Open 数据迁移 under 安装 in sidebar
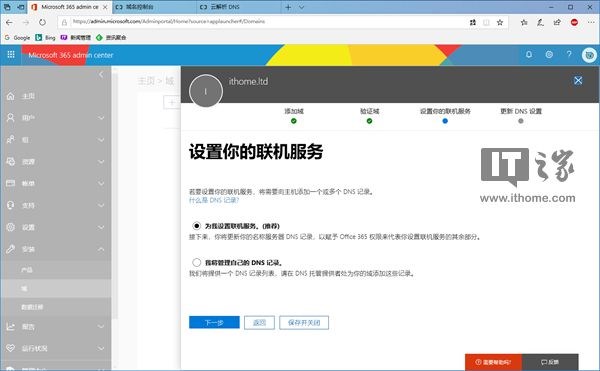Screen dimensions: 600x371 coord(32,307)
